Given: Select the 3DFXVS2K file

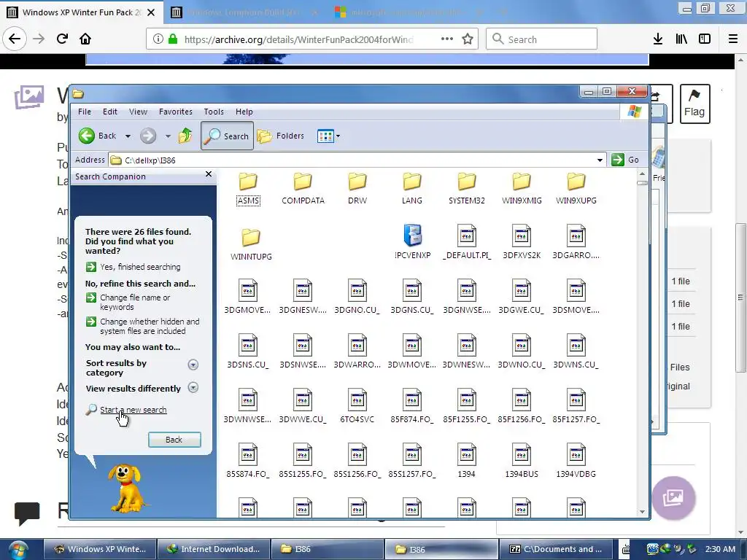Looking at the screenshot, I should [522, 242].
